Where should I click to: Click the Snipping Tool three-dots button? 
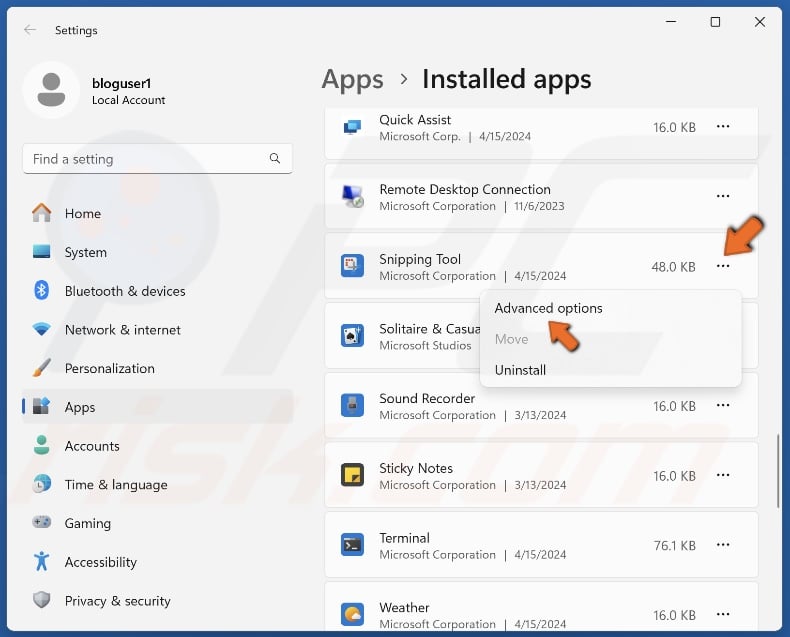(x=723, y=266)
